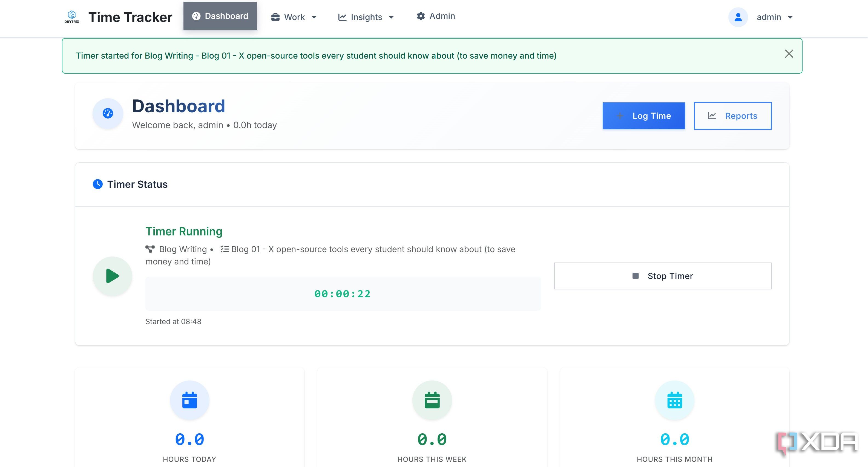This screenshot has width=868, height=467.
Task: Click the chart icon next to Insights
Action: pyautogui.click(x=342, y=17)
